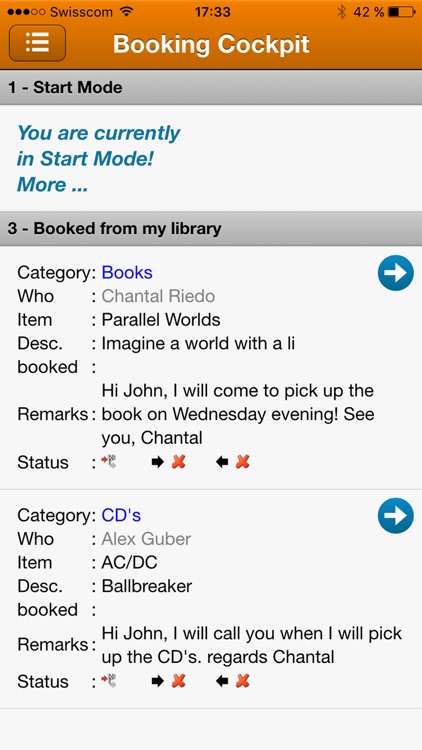The image size is (422, 750).
Task: Toggle right-arrow handover status for Parallel Worlds
Action: (168, 462)
